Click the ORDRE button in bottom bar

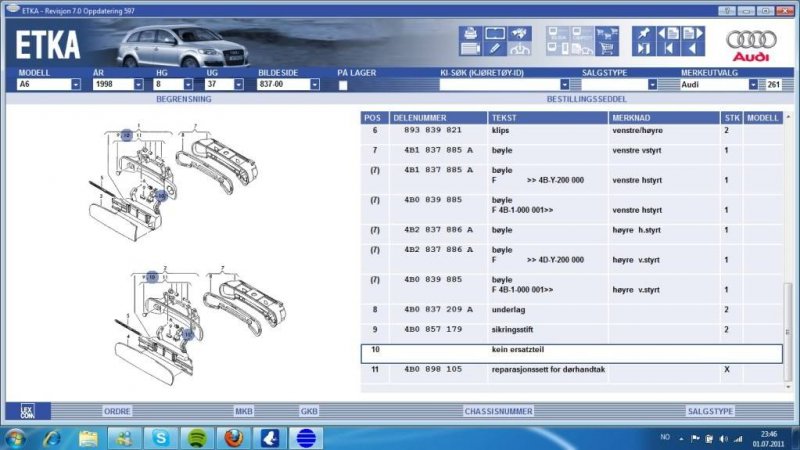(117, 411)
